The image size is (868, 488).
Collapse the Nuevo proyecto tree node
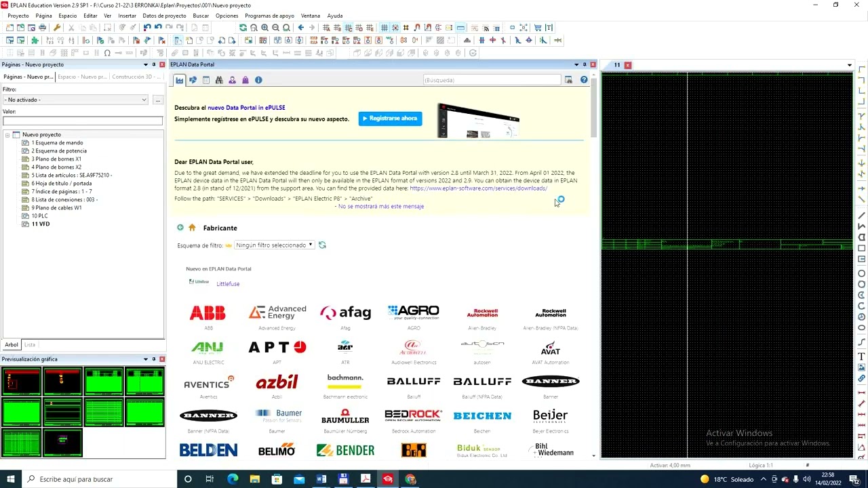click(x=7, y=135)
